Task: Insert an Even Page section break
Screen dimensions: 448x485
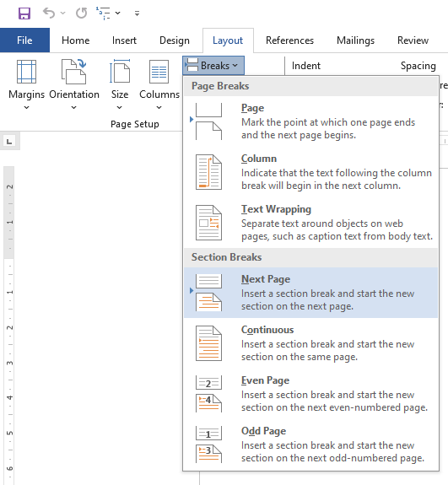Action: pyautogui.click(x=311, y=394)
